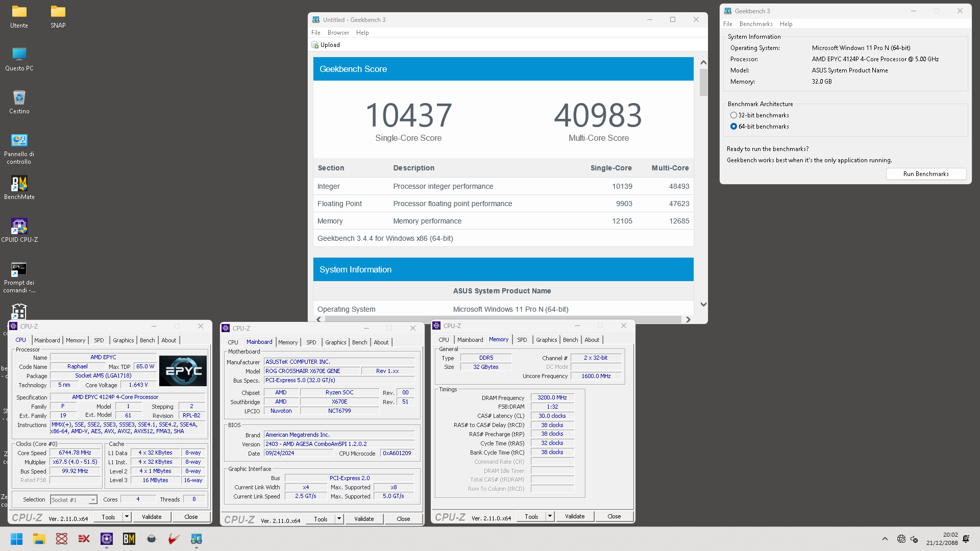Click the Floating Point results row
Image resolution: width=980 pixels, height=551 pixels.
[x=503, y=204]
